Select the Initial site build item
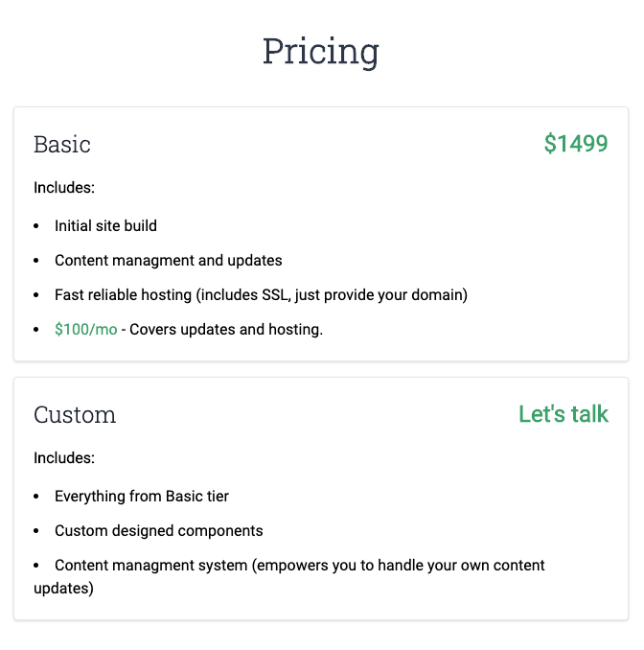The height and width of the screenshot is (650, 644). tap(105, 226)
